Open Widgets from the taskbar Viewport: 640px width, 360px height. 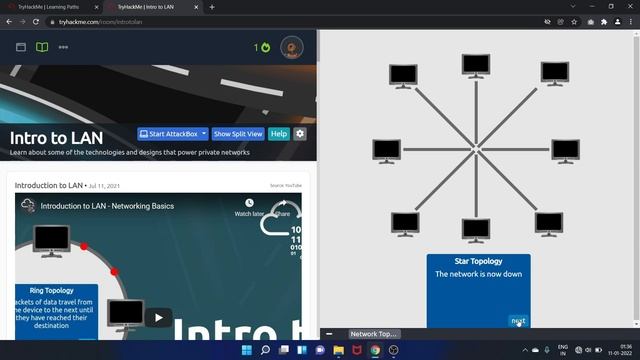click(x=302, y=350)
